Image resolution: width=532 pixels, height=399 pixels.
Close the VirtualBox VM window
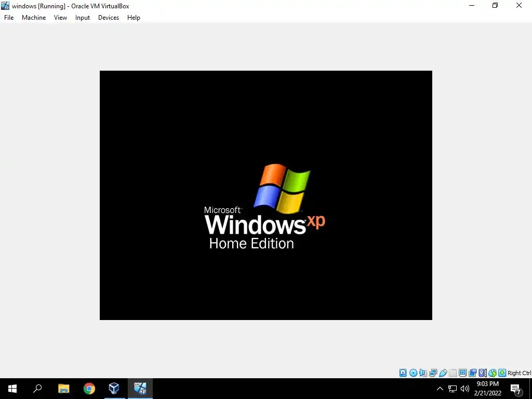519,5
